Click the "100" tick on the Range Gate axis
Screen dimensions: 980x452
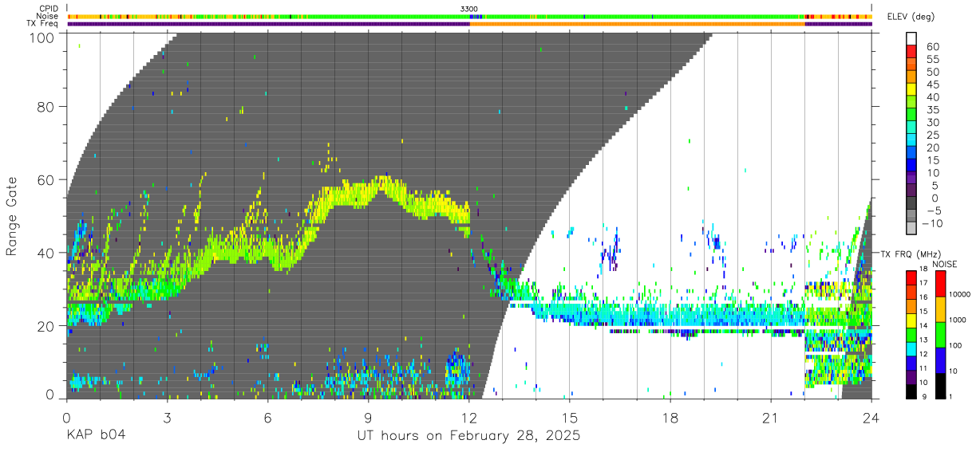pyautogui.click(x=41, y=37)
